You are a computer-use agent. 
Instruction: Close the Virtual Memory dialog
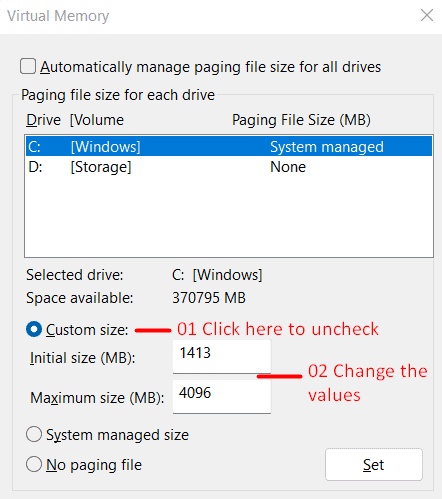(x=427, y=15)
